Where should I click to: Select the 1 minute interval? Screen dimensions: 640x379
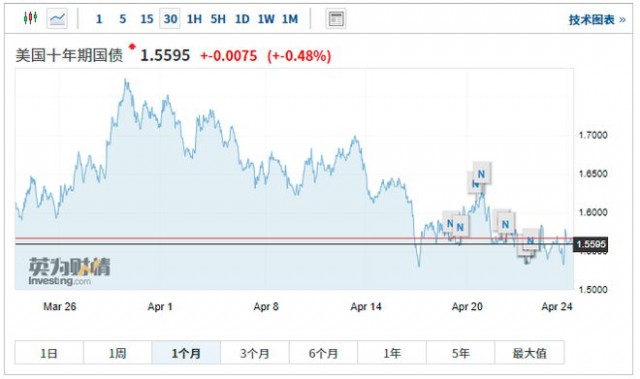tap(99, 19)
